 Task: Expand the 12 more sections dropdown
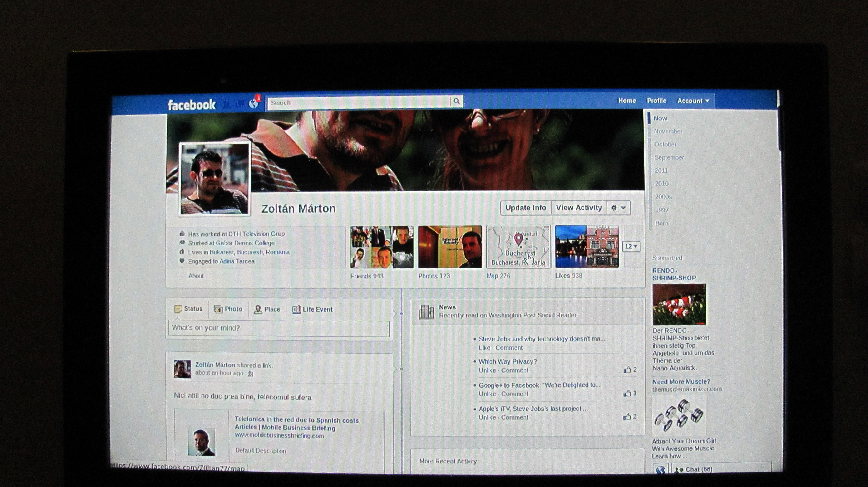click(x=631, y=246)
